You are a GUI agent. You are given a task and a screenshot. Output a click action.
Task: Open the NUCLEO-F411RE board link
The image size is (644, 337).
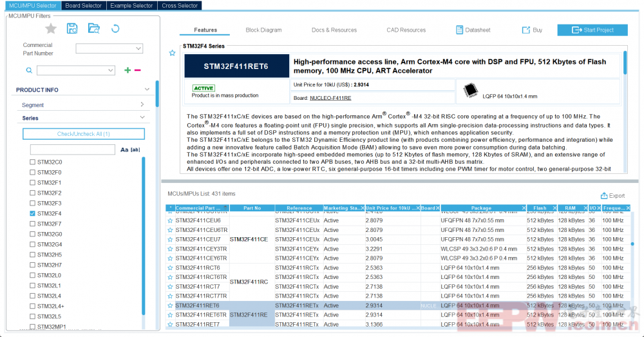coord(330,98)
